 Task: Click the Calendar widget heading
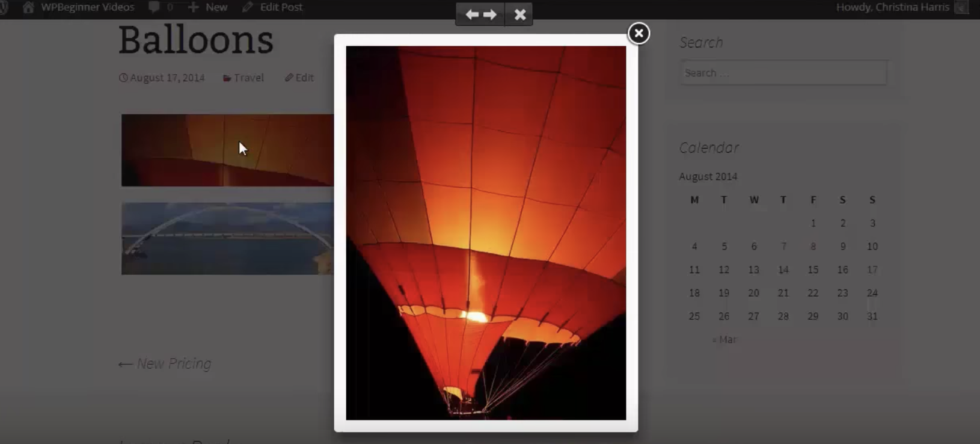coord(709,147)
